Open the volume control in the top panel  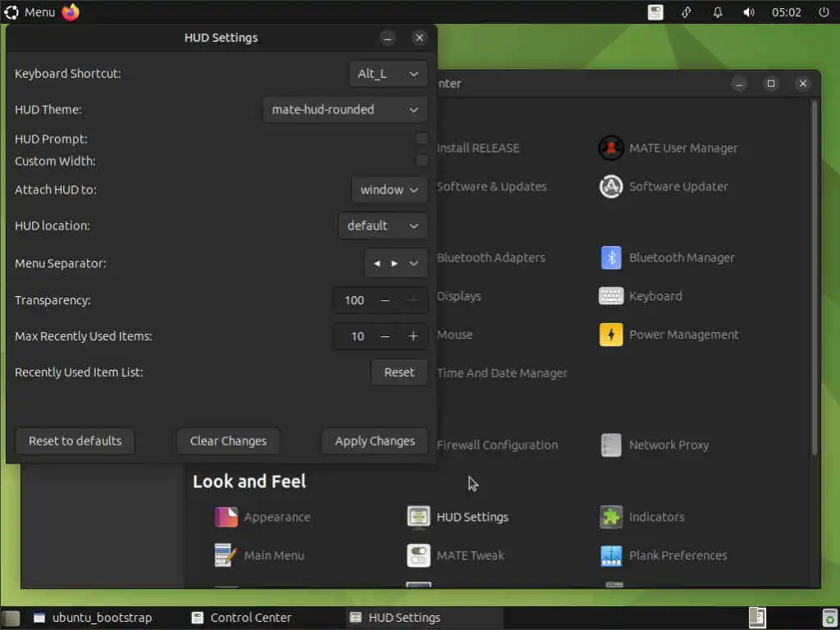[x=748, y=12]
